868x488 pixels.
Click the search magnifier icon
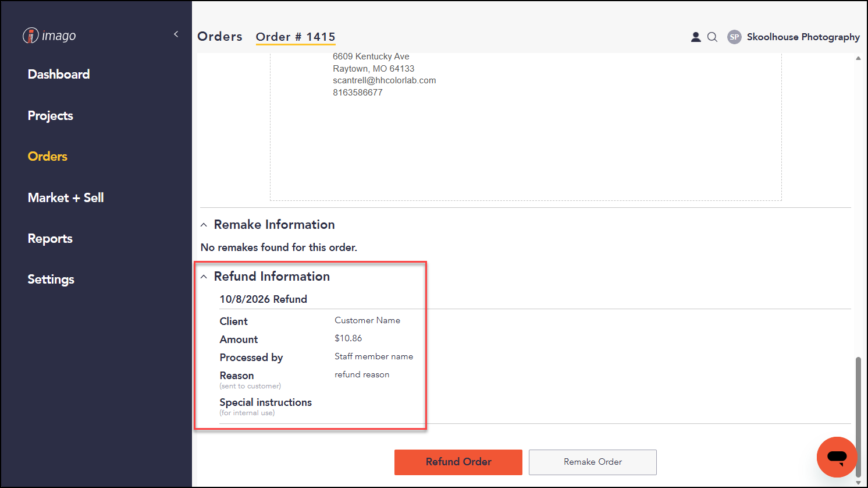[x=712, y=37]
